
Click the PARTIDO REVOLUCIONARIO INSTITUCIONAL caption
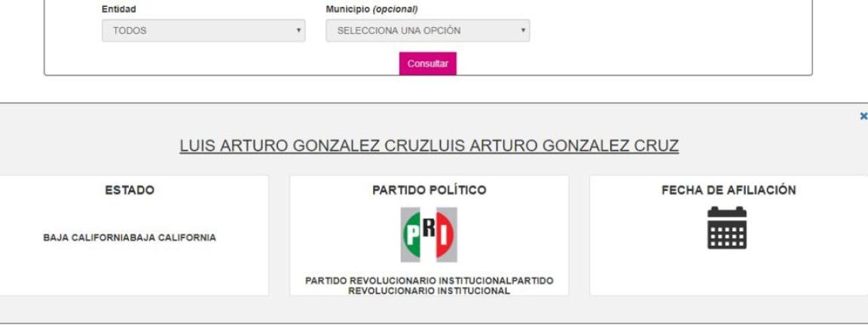[x=429, y=285]
